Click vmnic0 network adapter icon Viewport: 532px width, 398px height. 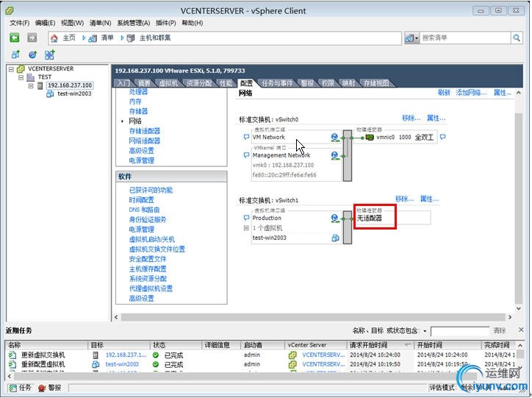coord(370,137)
